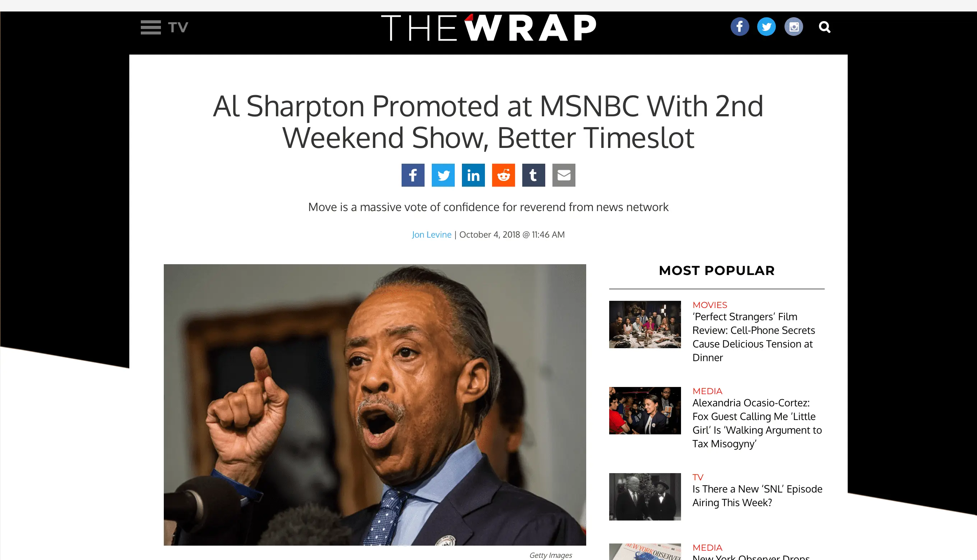Click the MOVIES category label

pos(709,305)
